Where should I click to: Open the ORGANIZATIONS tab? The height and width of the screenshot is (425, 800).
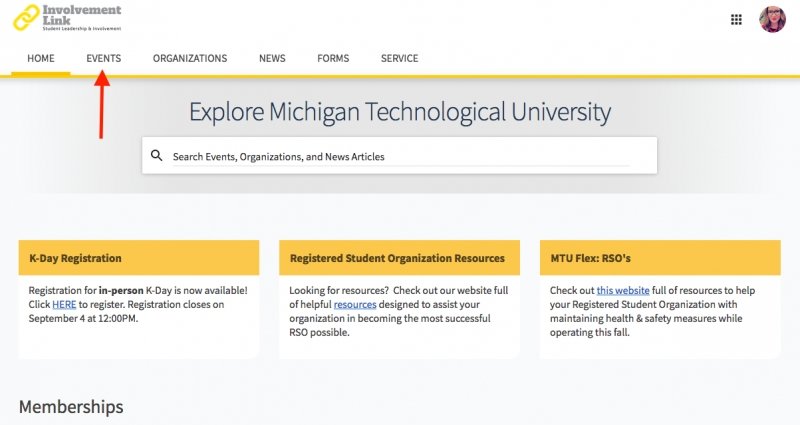[190, 58]
